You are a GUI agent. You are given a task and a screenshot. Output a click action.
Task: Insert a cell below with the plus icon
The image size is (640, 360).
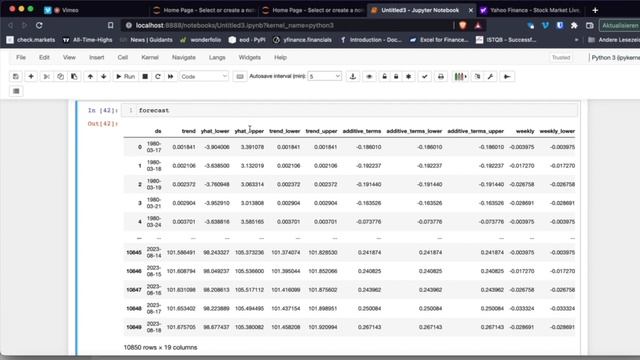(x=31, y=76)
